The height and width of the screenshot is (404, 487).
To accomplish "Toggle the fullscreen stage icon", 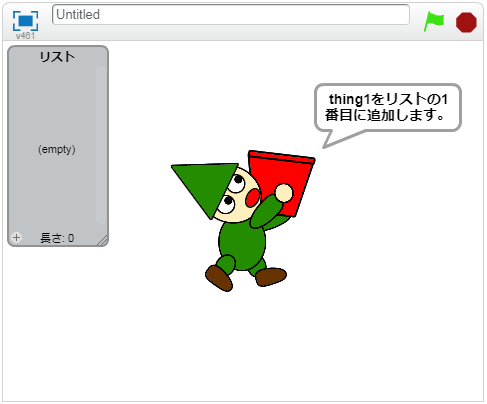I will point(25,21).
